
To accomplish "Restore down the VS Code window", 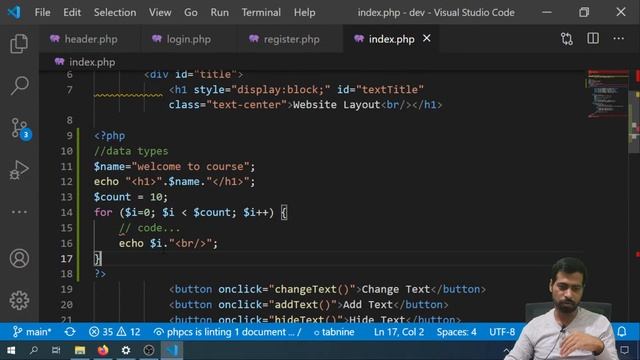I will (584, 12).
